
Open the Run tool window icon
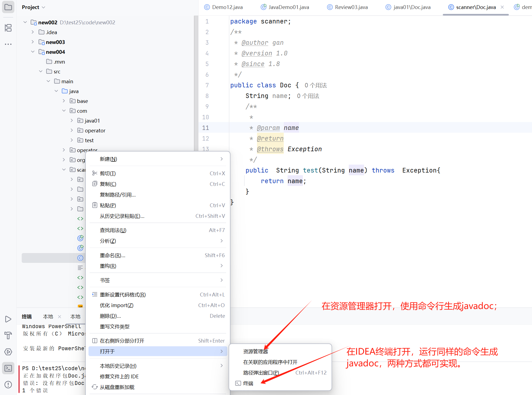8,319
